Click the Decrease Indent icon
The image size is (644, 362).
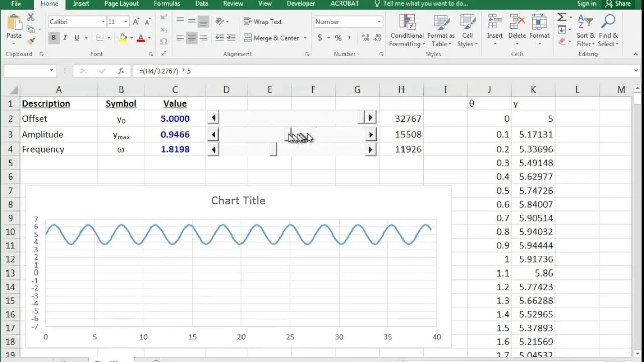[220, 38]
